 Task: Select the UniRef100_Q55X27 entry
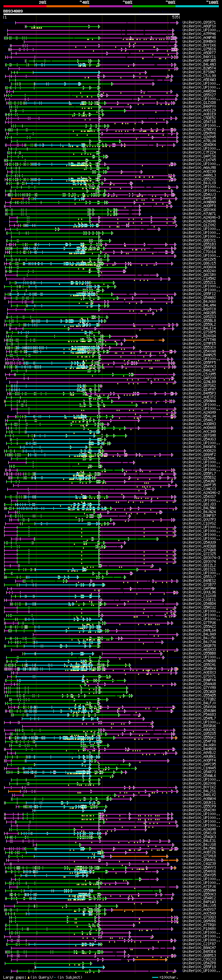199,95
